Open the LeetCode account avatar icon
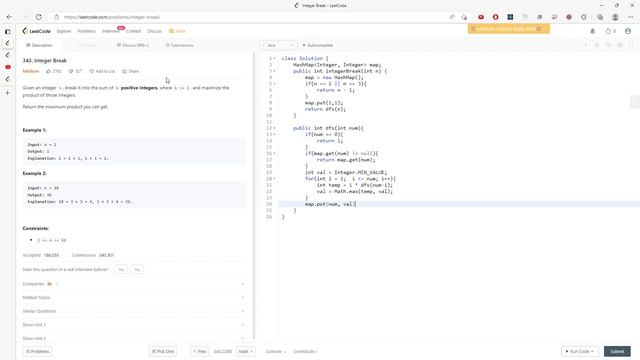Screen dimensions: 640x360 [x=628, y=31]
